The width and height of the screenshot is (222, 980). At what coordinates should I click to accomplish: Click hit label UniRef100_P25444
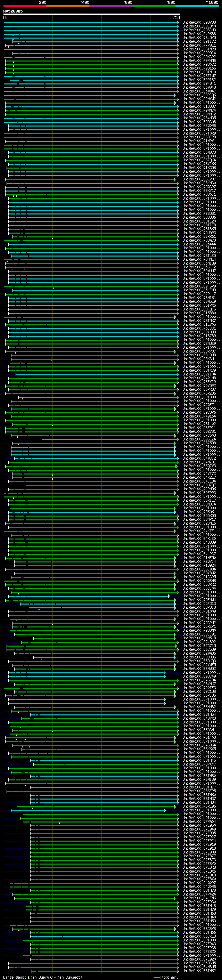tap(199, 244)
